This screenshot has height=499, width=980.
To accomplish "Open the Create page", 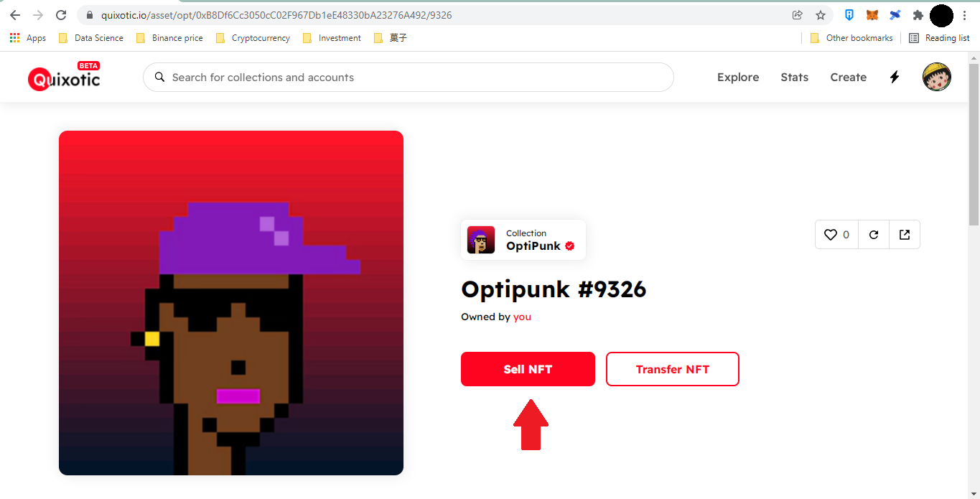I will click(x=848, y=77).
